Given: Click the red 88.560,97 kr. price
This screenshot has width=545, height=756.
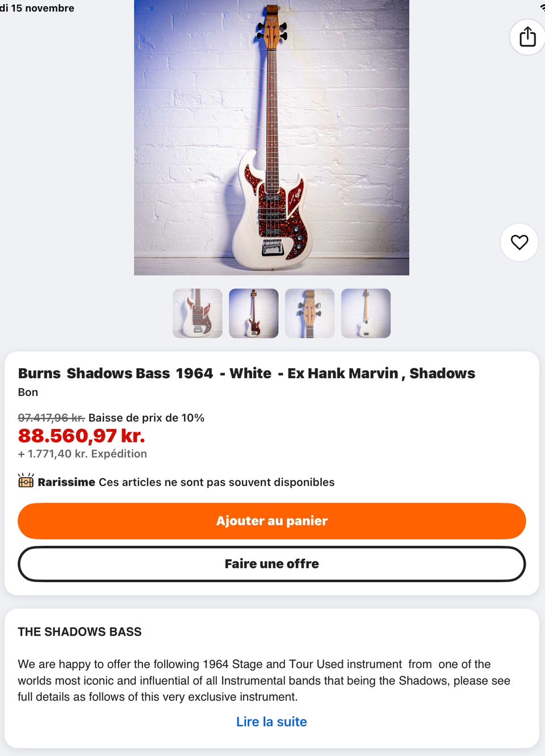Looking at the screenshot, I should tap(82, 436).
